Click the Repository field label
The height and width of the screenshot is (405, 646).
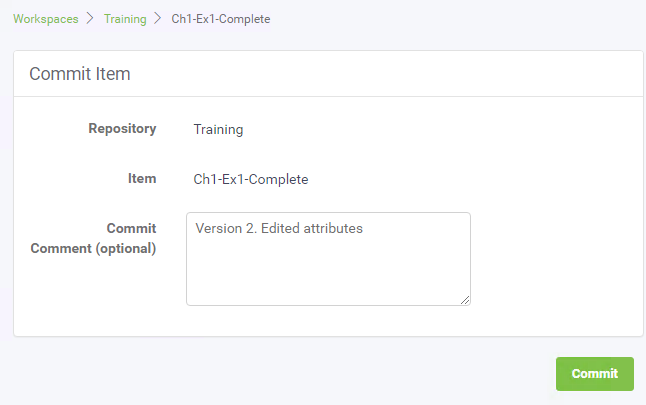[x=122, y=129]
